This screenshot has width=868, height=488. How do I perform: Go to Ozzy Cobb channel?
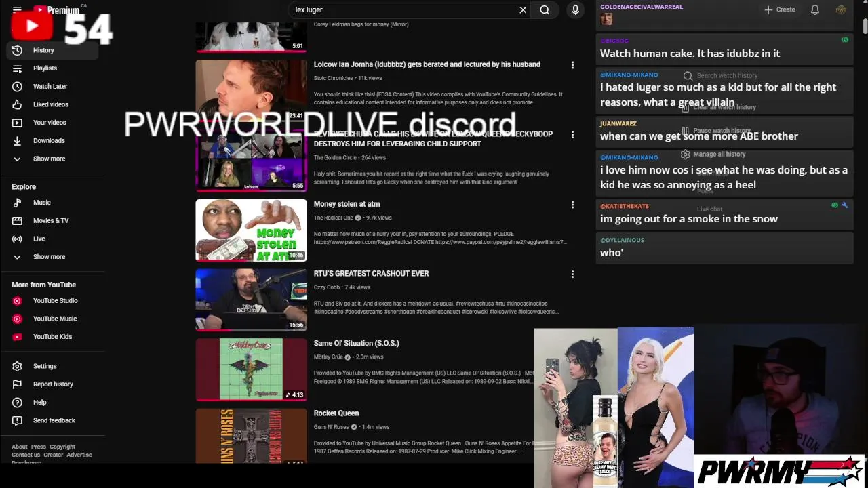327,287
